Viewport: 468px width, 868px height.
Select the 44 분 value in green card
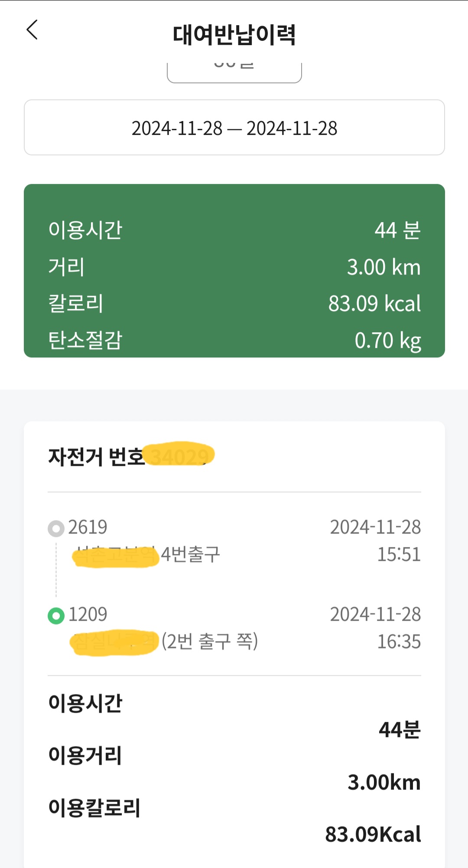coord(397,230)
